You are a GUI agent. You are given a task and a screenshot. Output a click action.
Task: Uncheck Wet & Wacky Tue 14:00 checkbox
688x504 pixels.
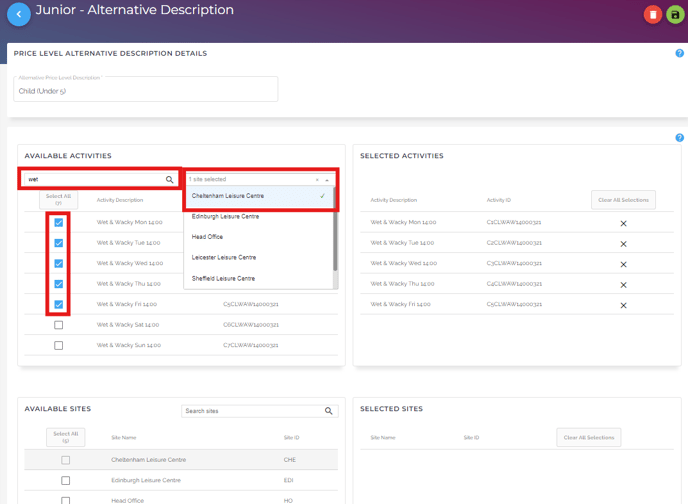tap(58, 243)
